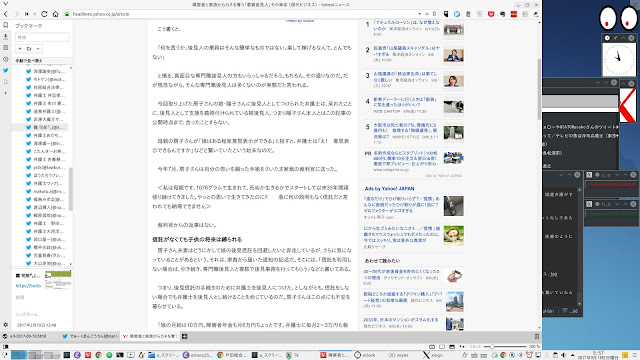The image size is (640, 360).
Task: Add a new web panel
Action: pyautogui.click(x=6, y=93)
